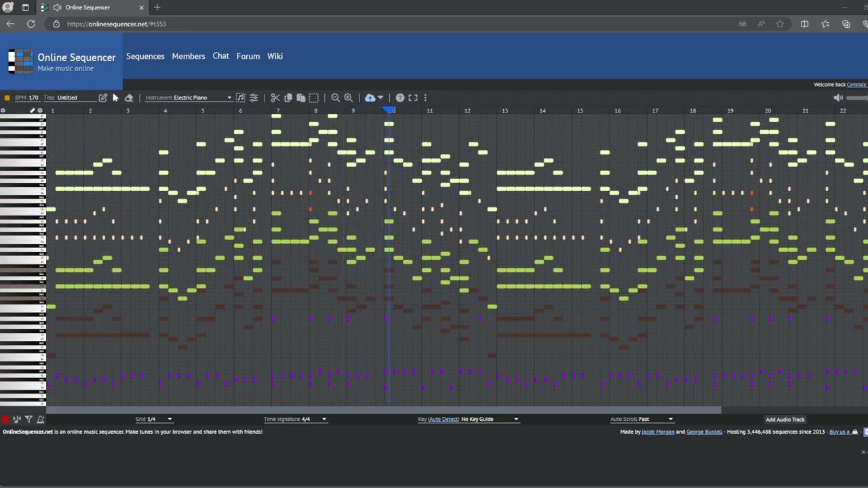
Task: Click the Auto Detect key link
Action: pyautogui.click(x=443, y=419)
